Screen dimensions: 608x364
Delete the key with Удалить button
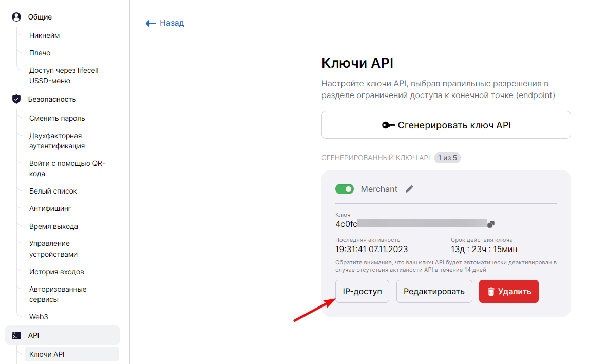[508, 291]
